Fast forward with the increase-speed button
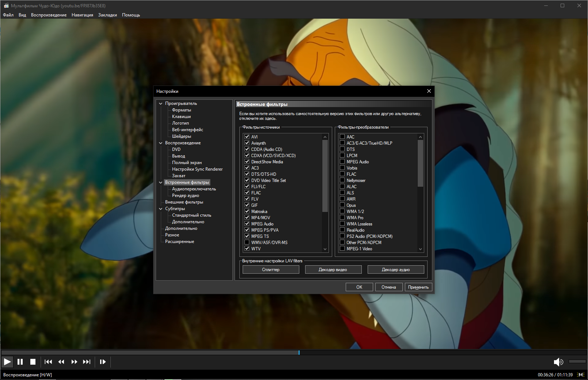Image resolution: width=588 pixels, height=380 pixels. 74,362
